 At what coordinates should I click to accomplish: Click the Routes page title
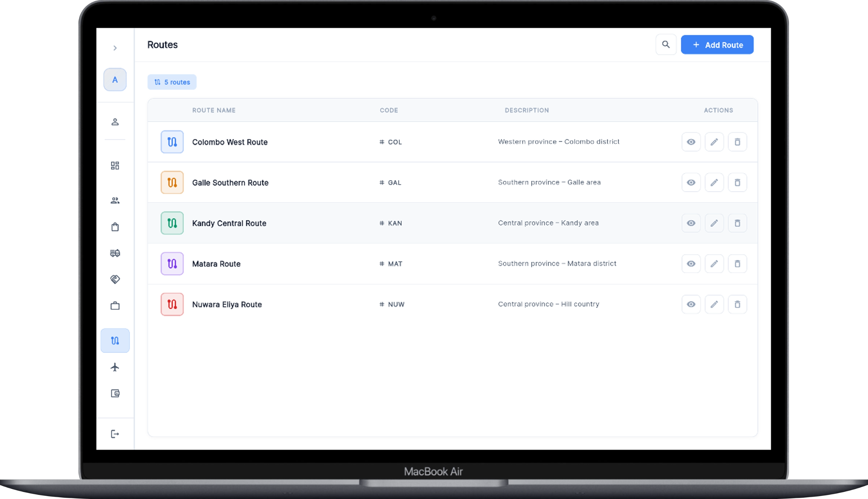(x=162, y=45)
